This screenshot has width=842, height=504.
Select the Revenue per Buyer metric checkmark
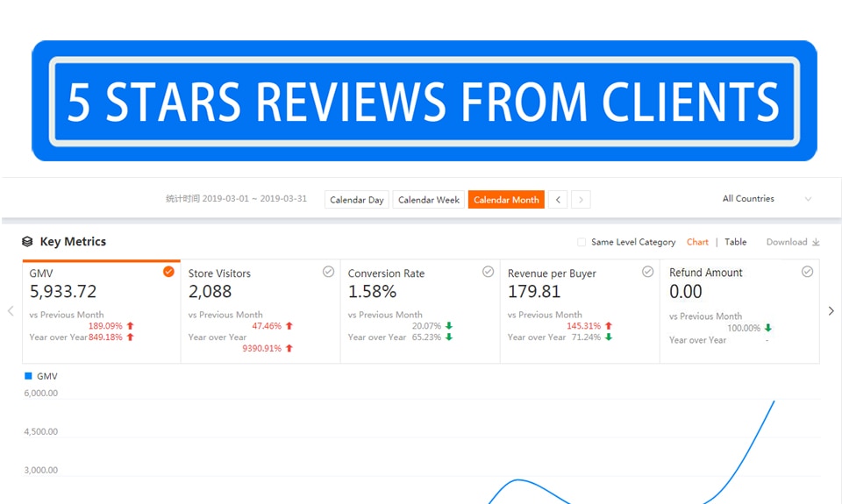(x=647, y=272)
